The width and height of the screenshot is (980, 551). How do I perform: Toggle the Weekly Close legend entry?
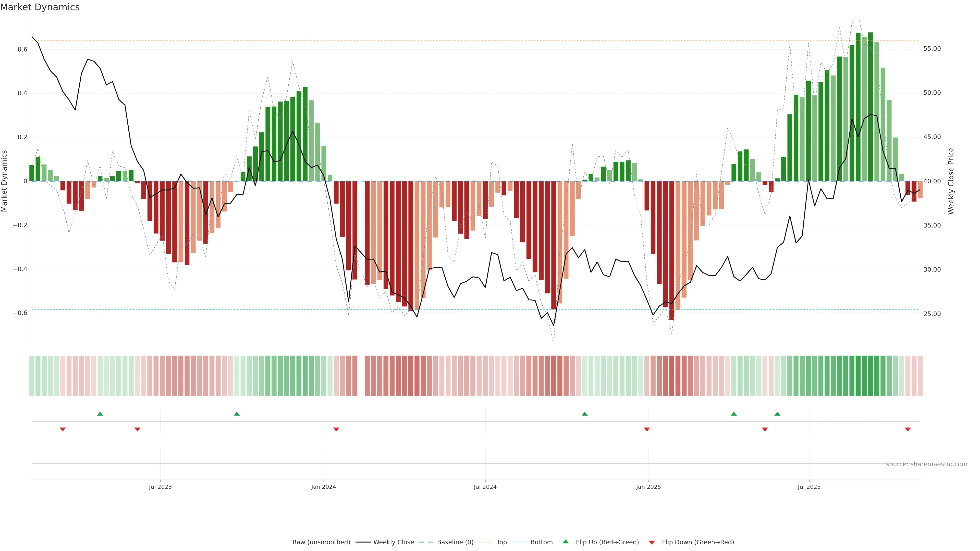click(393, 542)
